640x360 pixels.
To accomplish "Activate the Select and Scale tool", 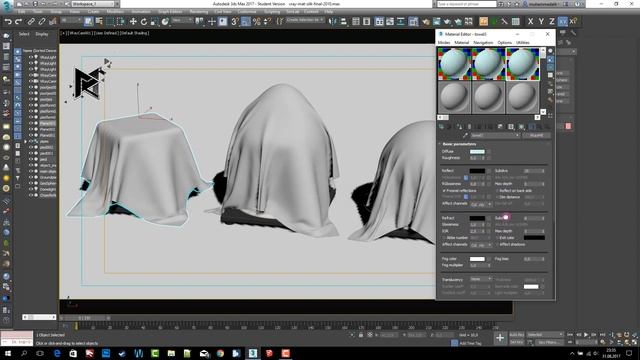I will click(x=154, y=22).
